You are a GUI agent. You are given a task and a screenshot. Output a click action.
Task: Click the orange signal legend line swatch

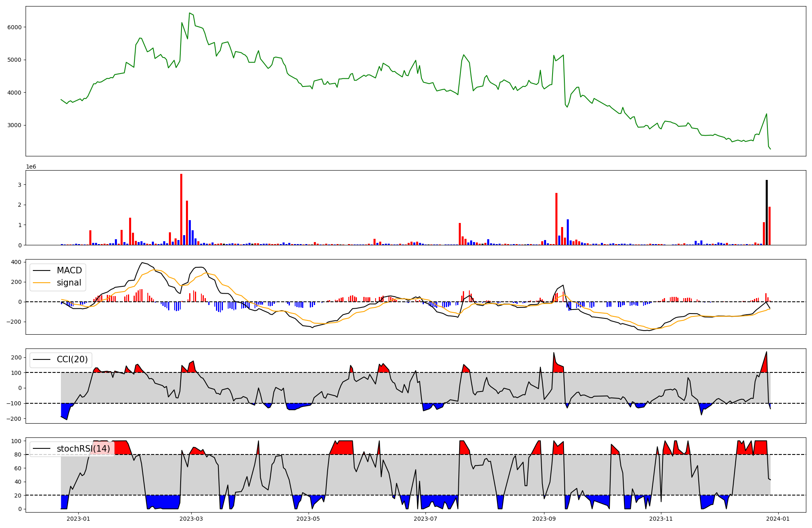pos(42,283)
